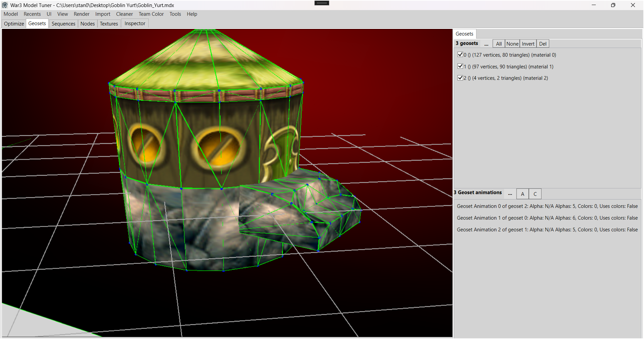644x339 pixels.
Task: Switch to the Sequences tab
Action: point(63,24)
